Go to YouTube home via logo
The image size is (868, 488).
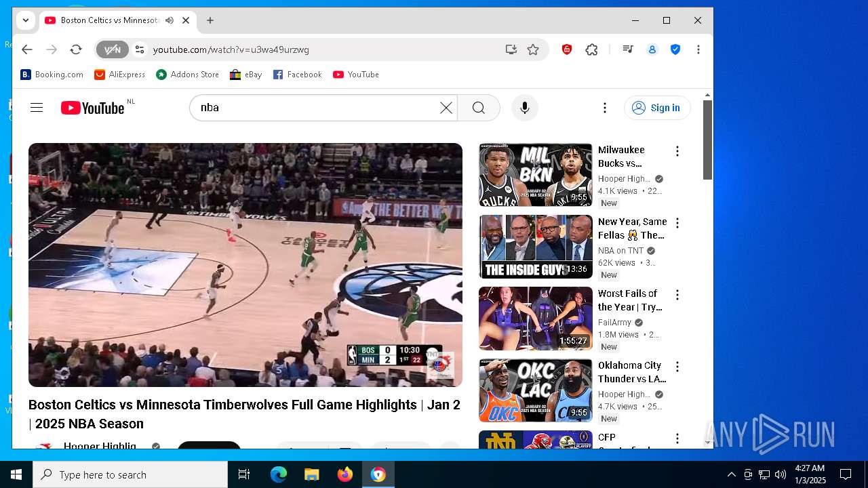93,108
